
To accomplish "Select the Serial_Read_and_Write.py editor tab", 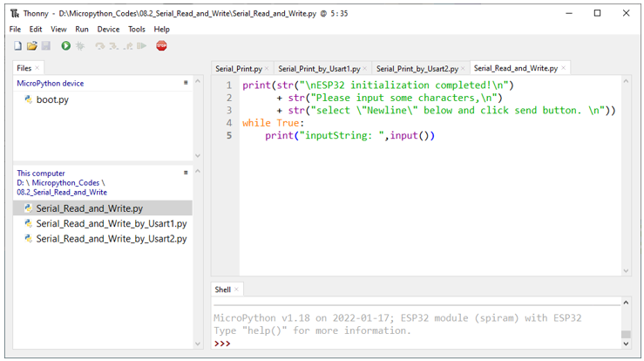I will [516, 68].
